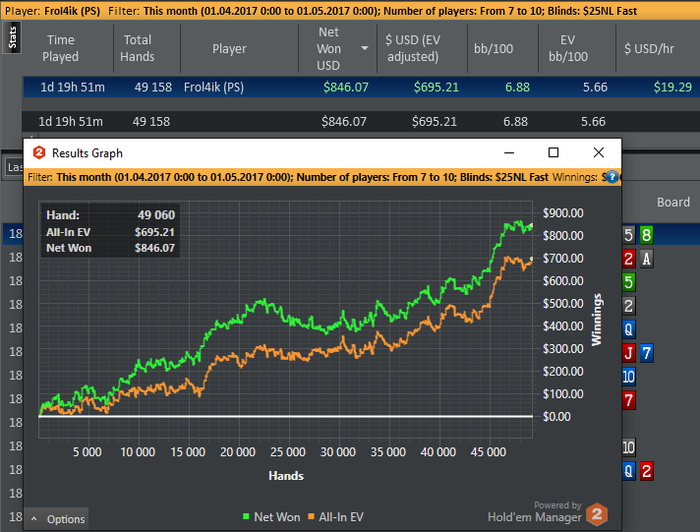Open the Net Won USD sort arrow
700x532 pixels.
click(x=365, y=48)
